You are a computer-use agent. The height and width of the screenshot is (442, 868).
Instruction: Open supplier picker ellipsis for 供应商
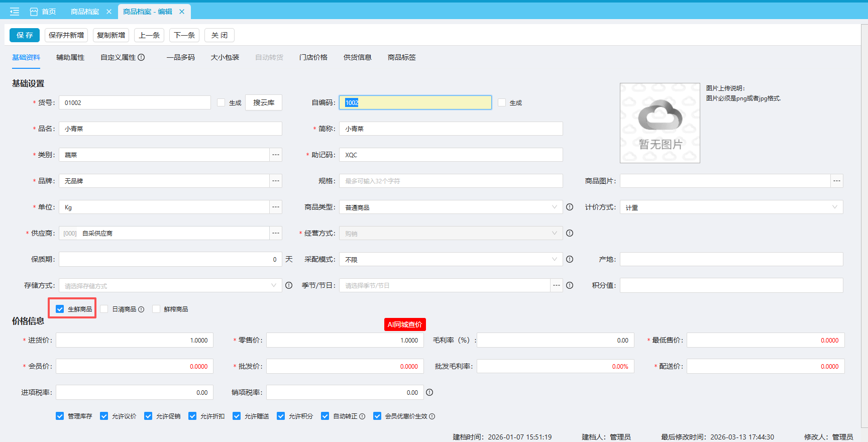coord(276,233)
